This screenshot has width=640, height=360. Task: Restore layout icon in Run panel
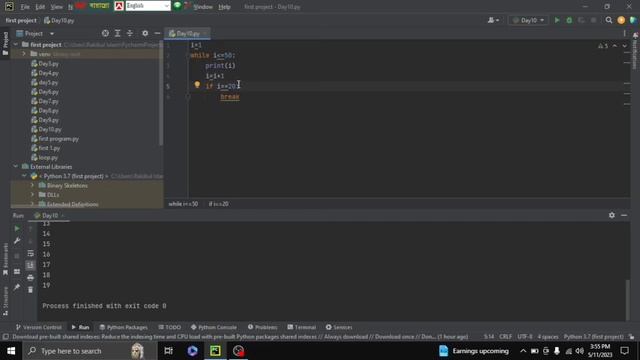tap(17, 271)
